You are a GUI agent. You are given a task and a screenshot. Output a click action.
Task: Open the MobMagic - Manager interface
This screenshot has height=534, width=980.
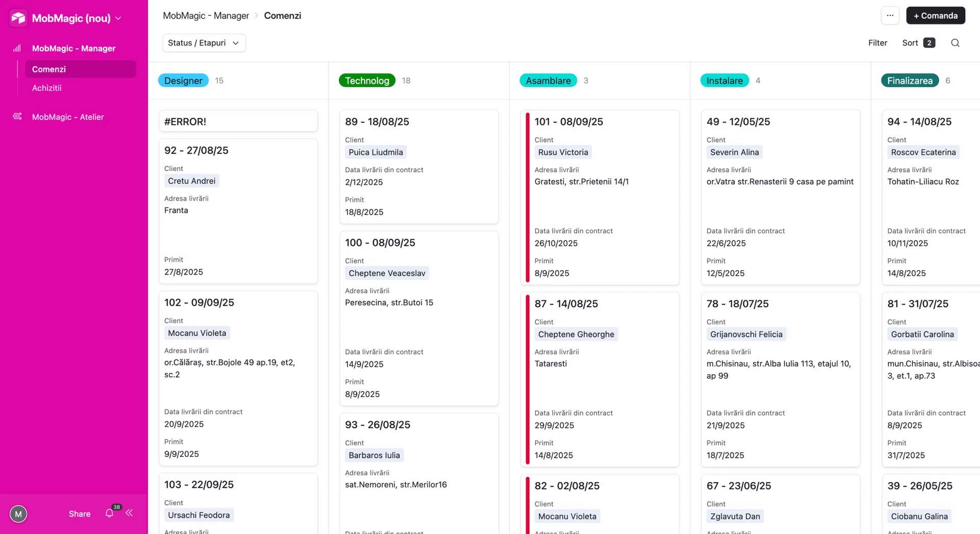[x=73, y=48]
